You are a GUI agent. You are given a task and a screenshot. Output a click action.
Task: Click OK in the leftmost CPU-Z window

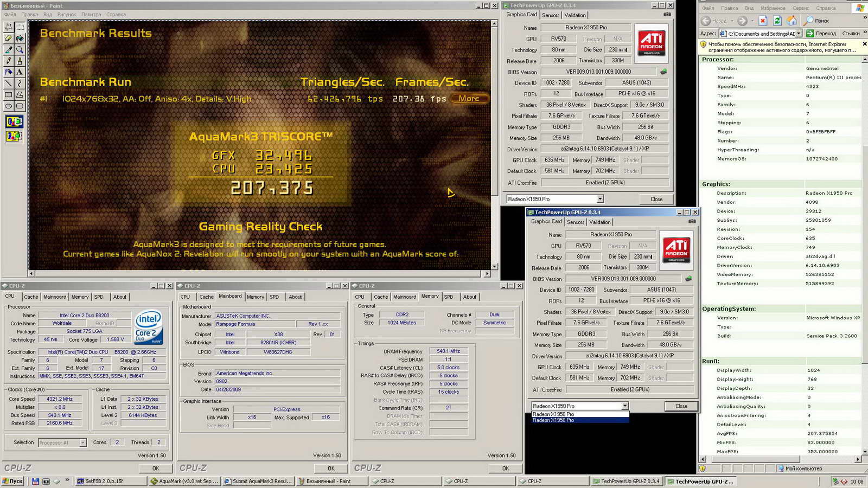(x=156, y=468)
